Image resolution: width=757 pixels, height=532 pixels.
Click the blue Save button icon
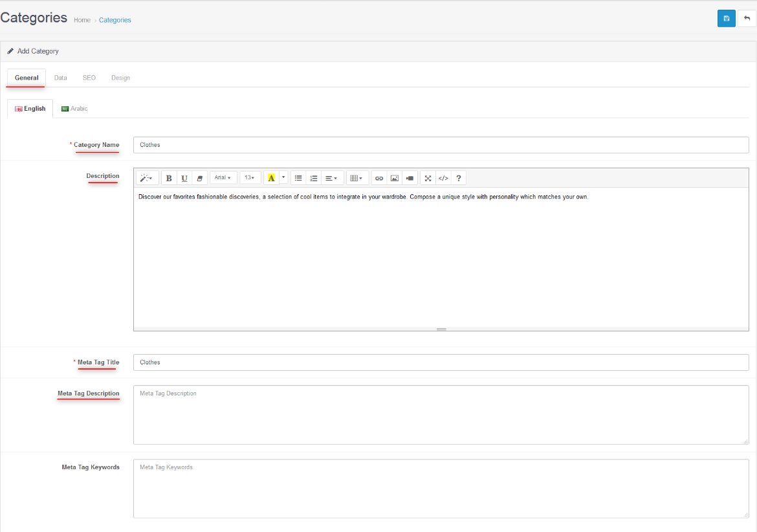[726, 18]
